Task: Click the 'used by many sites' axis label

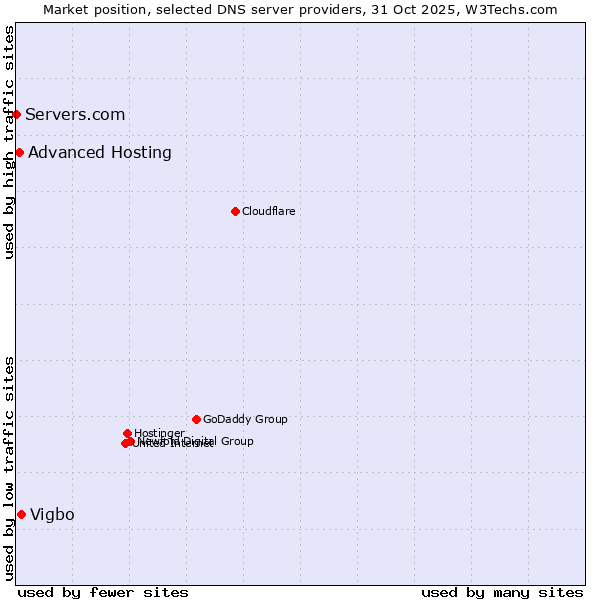Action: click(502, 592)
